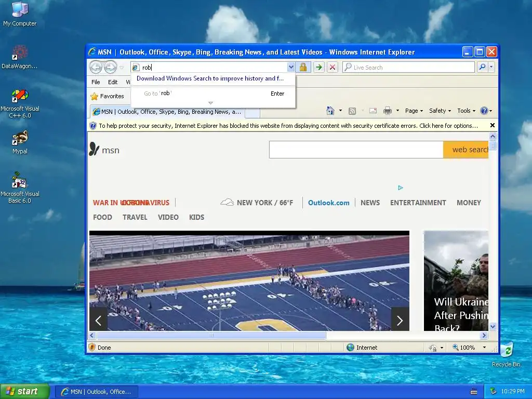Click the Home icon
This screenshot has height=399, width=532.
(x=330, y=111)
